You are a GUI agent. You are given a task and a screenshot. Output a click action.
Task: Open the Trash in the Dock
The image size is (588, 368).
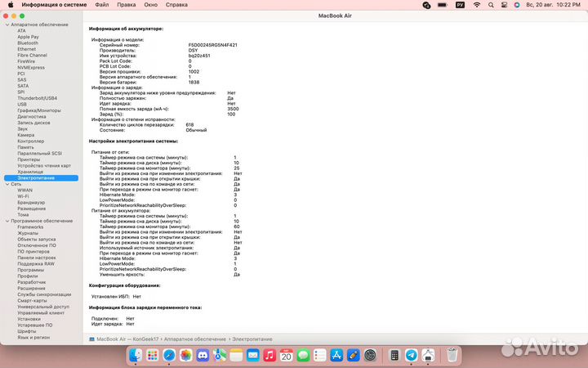point(452,355)
